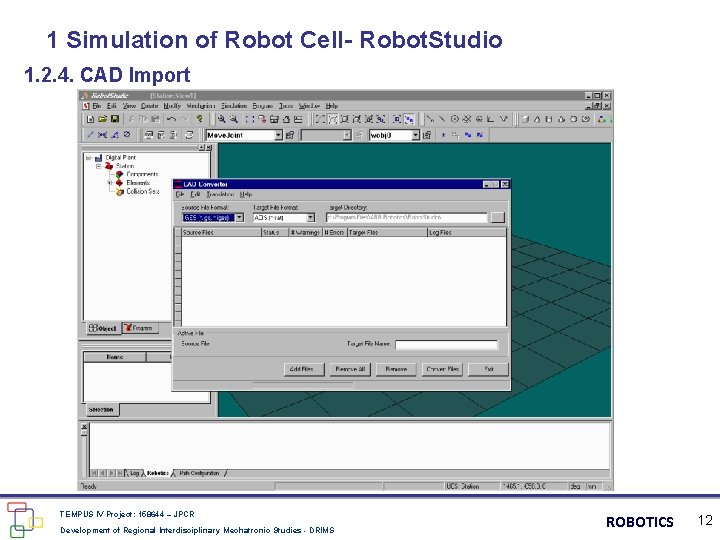
Task: Click the New station toolbar icon
Action: click(90, 119)
